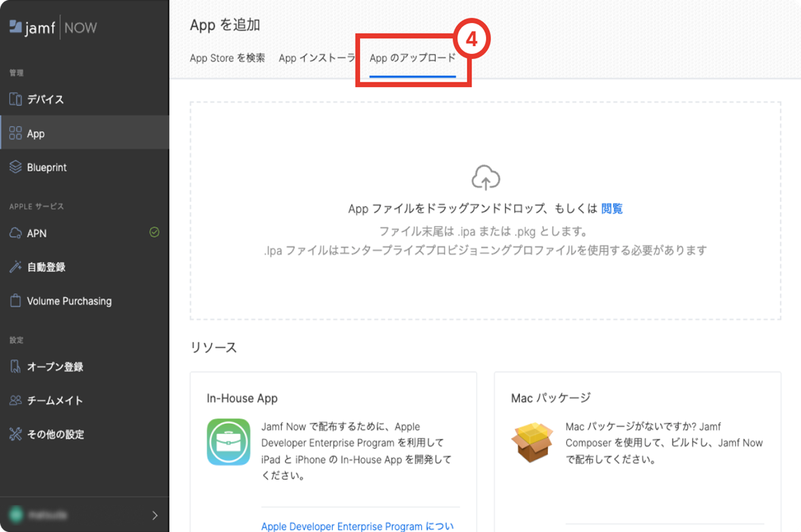Click the Volume Purchasing bag icon
This screenshot has width=801, height=532.
point(16,300)
